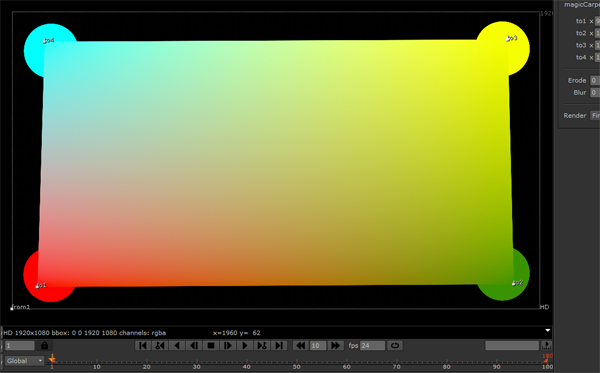Step forward one frame

[x=228, y=345]
